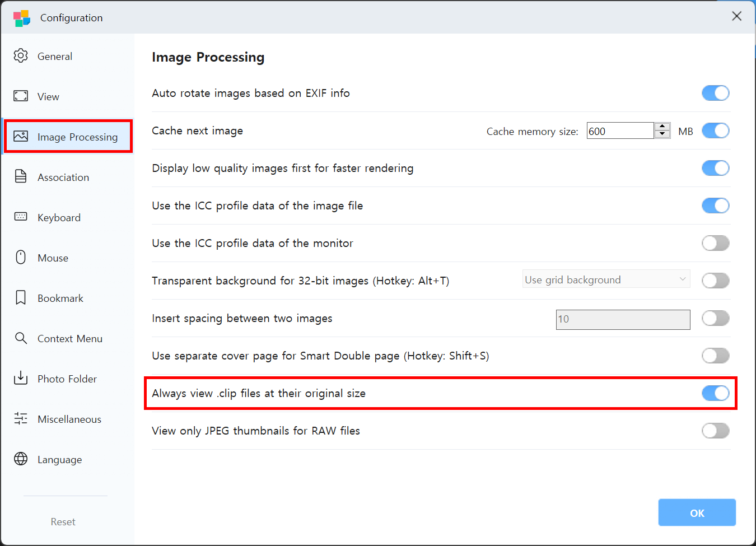Select the Mouse icon in sidebar
The width and height of the screenshot is (756, 546).
(x=21, y=258)
